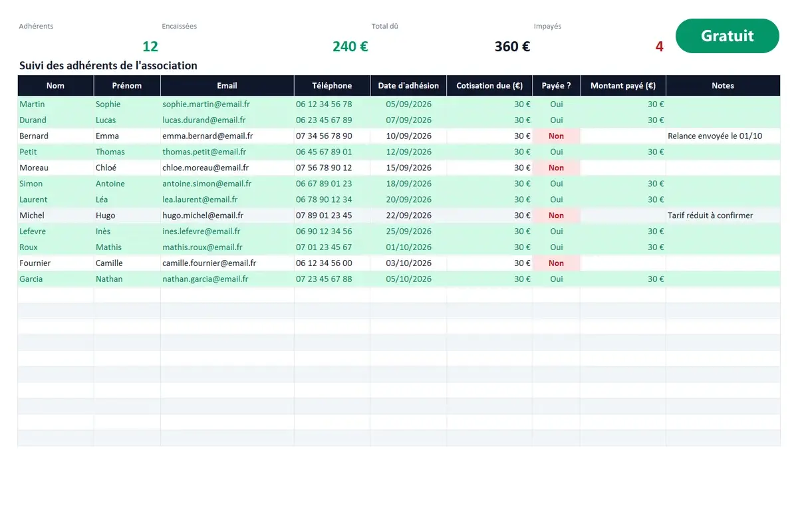The height and width of the screenshot is (532, 798).
Task: Select the Notes column header
Action: pyautogui.click(x=723, y=86)
